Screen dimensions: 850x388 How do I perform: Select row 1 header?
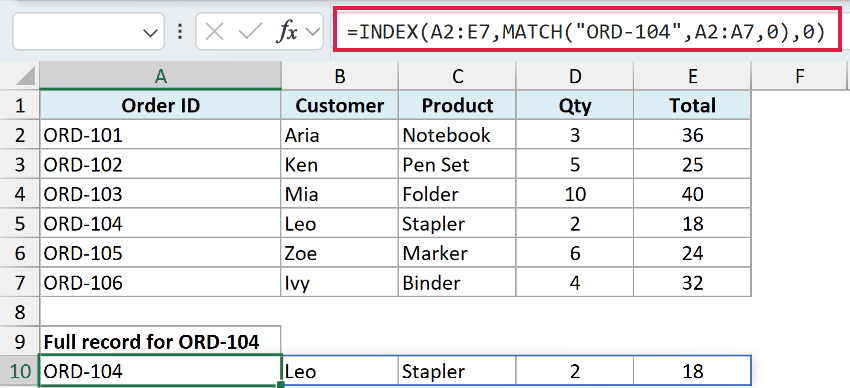[20, 105]
